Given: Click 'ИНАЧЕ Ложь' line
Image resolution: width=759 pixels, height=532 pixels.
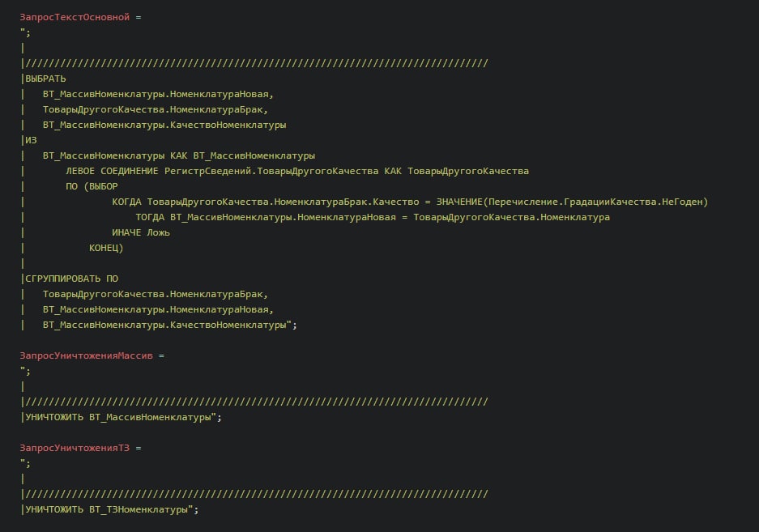Looking at the screenshot, I should point(141,232).
